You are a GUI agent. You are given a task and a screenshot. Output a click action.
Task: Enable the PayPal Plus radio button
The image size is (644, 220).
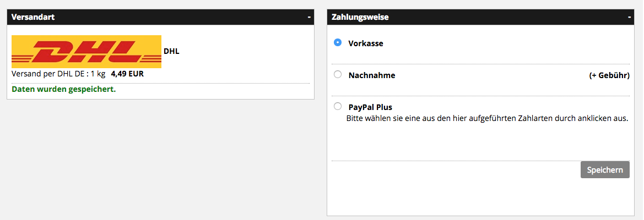pyautogui.click(x=338, y=106)
